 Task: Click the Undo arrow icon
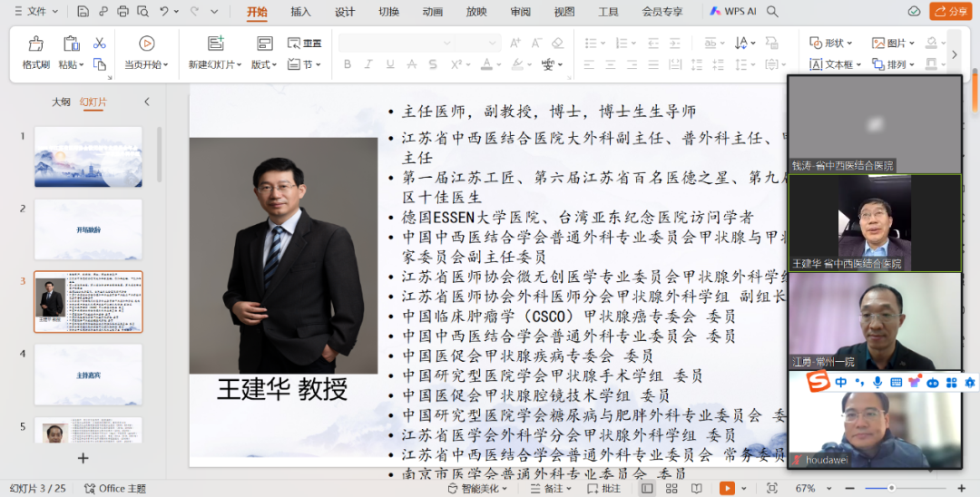pyautogui.click(x=164, y=12)
